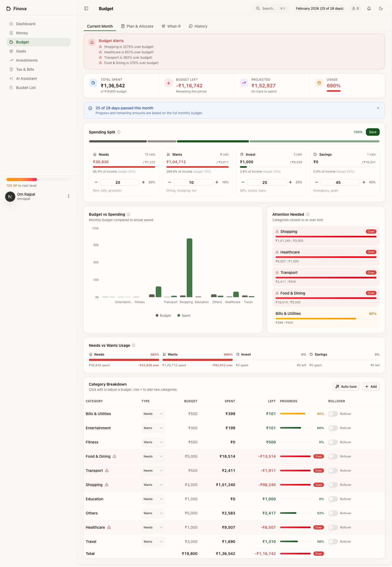This screenshot has width=392, height=567.
Task: Switch to the Plan & Allocate tab
Action: point(137,26)
